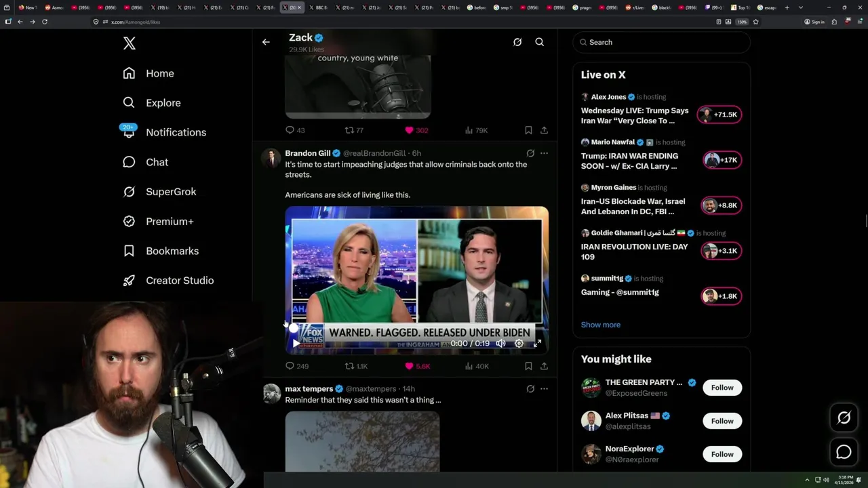
Task: Join Goldie Ghamari live with +3.1K listeners
Action: click(722, 251)
